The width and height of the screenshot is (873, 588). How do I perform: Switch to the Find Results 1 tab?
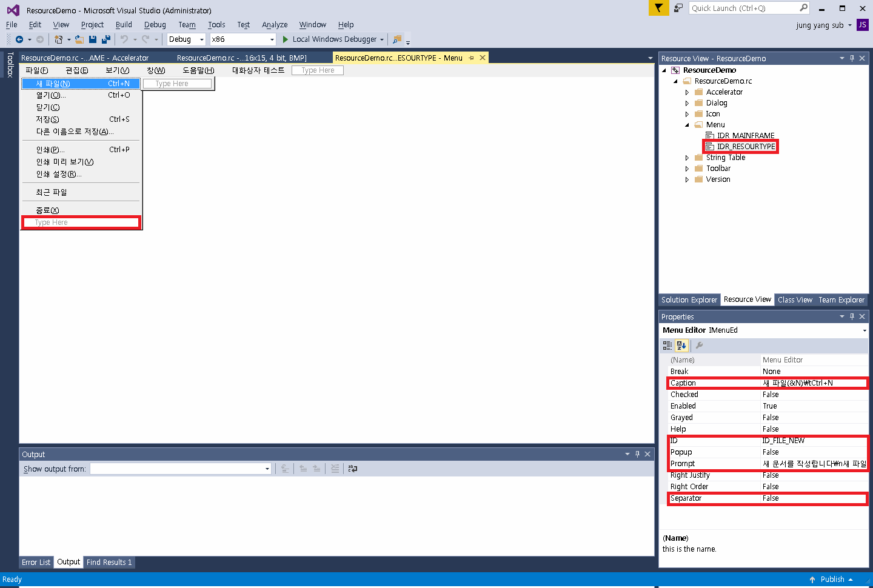[x=109, y=563]
